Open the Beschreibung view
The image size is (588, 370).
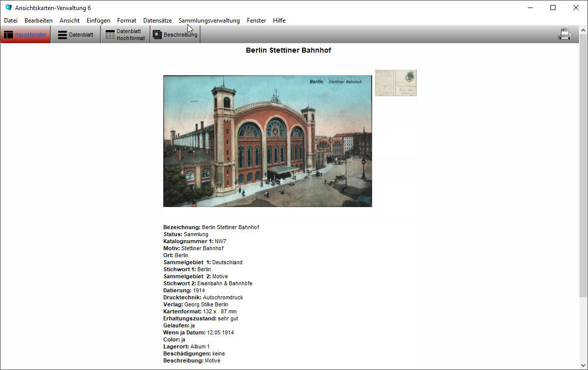[175, 35]
